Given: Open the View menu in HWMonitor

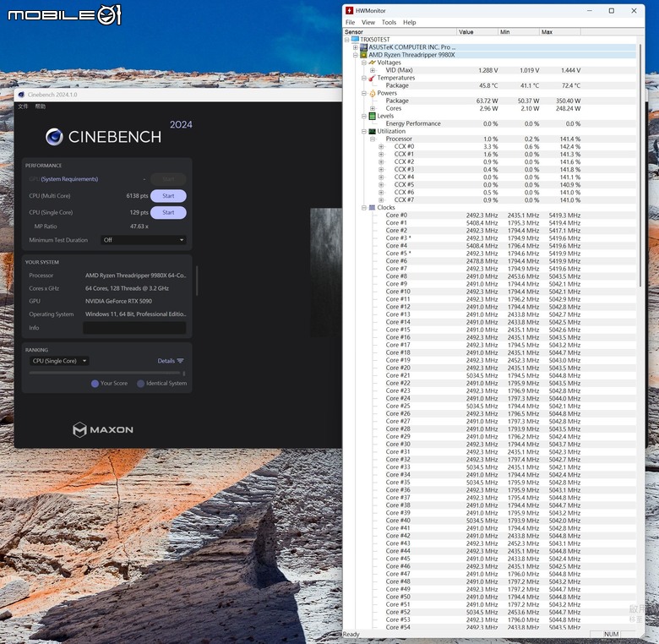Looking at the screenshot, I should (x=368, y=22).
